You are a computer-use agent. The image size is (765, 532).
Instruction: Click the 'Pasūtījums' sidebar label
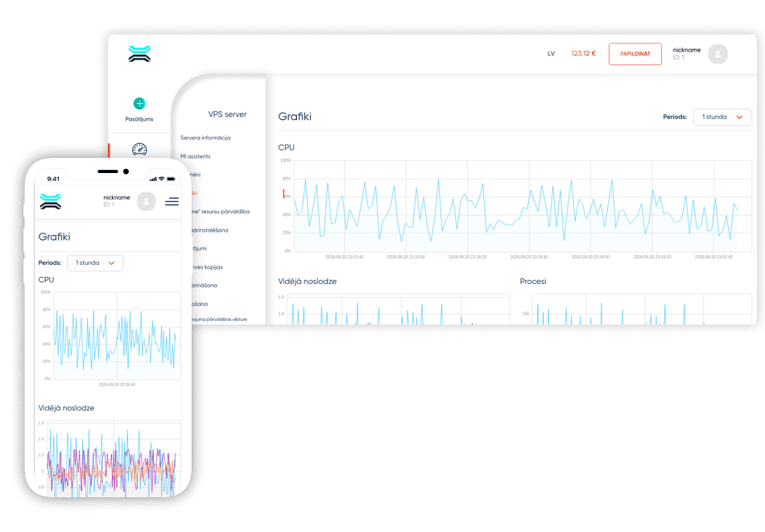point(139,119)
